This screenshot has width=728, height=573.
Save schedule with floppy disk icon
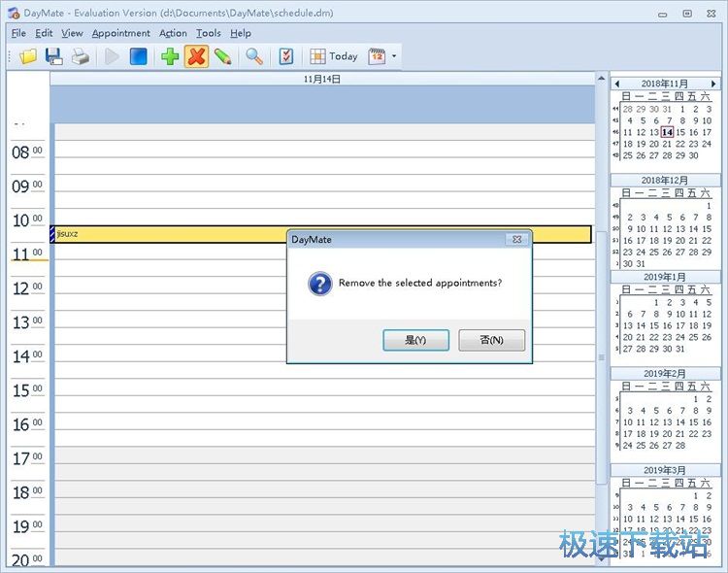(x=54, y=56)
